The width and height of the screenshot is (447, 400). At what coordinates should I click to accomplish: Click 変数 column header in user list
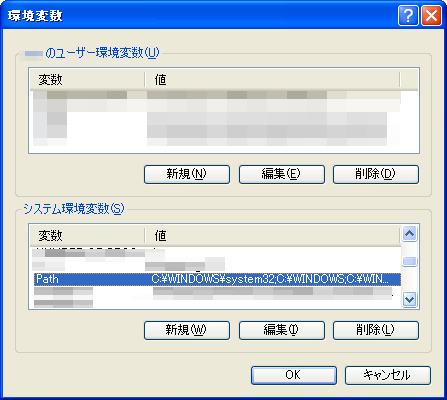[87, 80]
